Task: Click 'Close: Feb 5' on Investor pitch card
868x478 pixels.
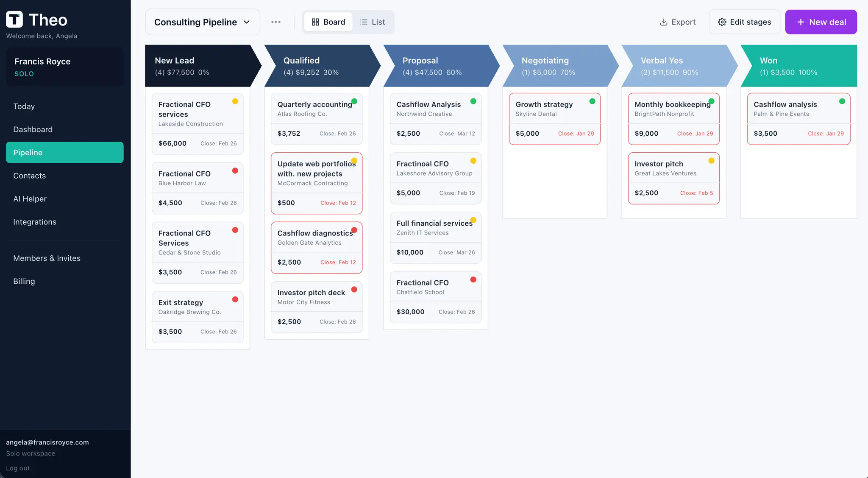Action: coord(696,193)
